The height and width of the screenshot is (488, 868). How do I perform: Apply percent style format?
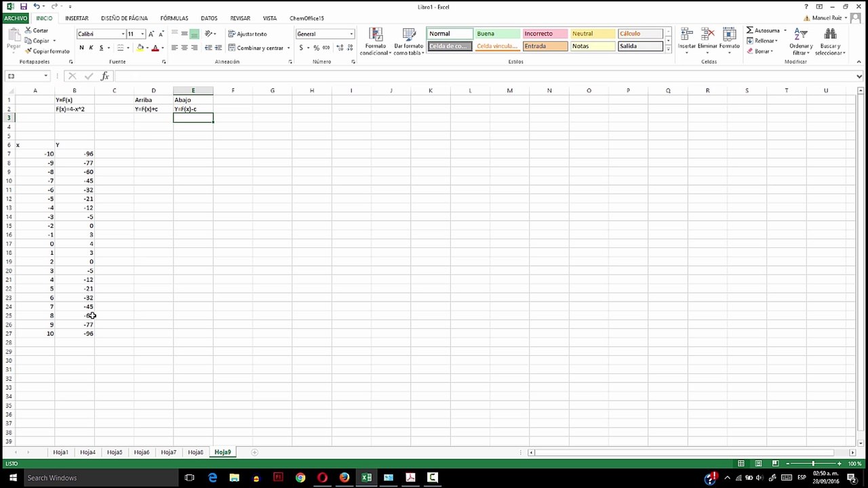[316, 48]
